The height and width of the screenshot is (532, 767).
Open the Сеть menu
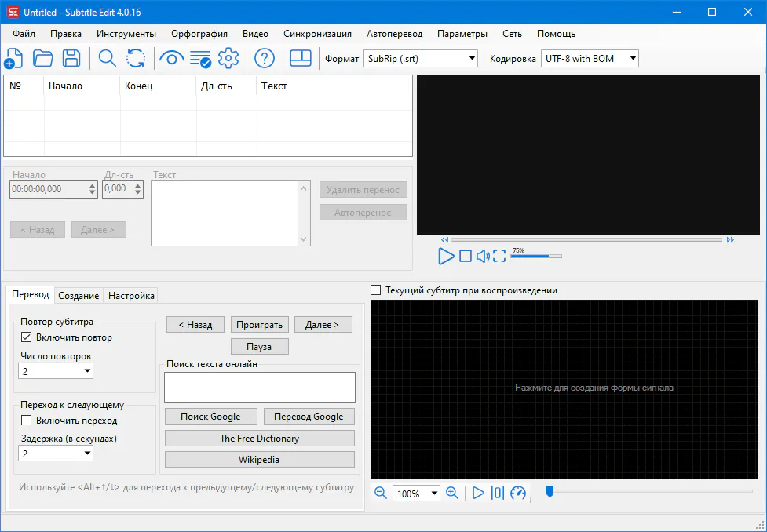click(512, 34)
